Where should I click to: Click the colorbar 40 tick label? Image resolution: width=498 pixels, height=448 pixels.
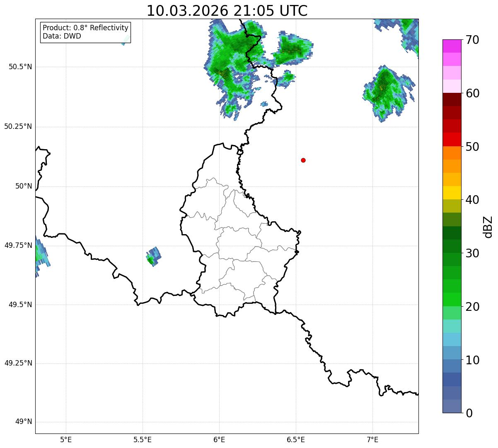coord(472,200)
